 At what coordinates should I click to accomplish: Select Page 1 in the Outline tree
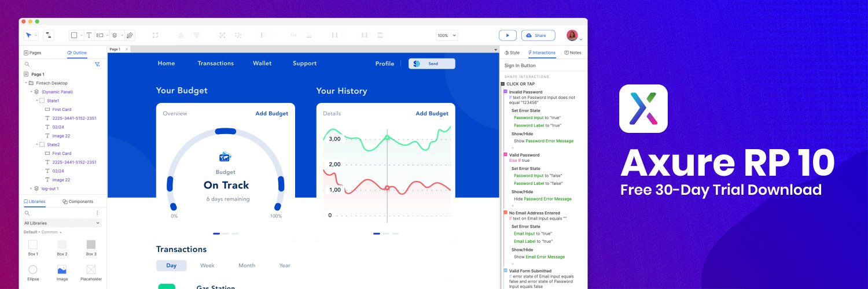[38, 75]
